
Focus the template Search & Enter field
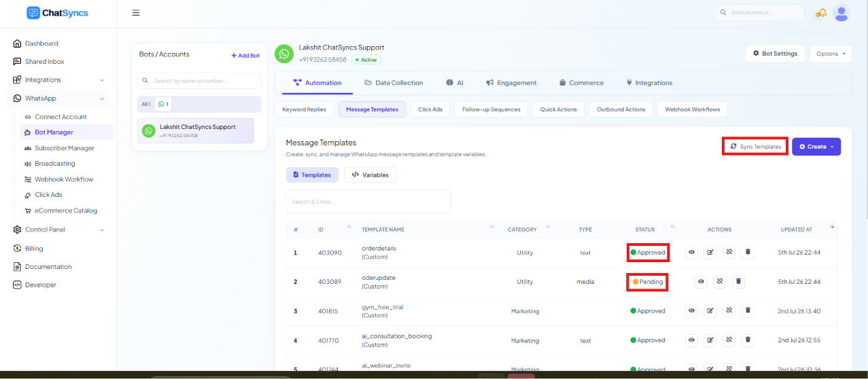pos(368,202)
